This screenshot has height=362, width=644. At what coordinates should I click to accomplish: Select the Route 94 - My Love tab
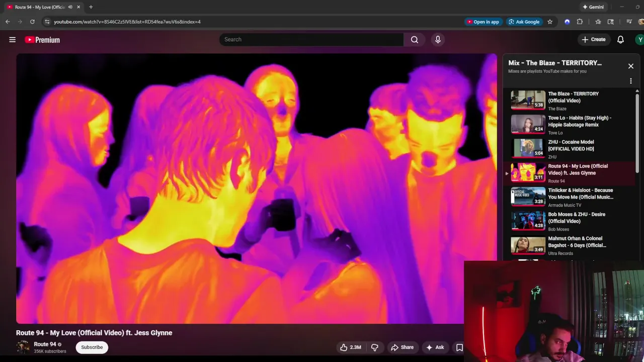pos(40,7)
